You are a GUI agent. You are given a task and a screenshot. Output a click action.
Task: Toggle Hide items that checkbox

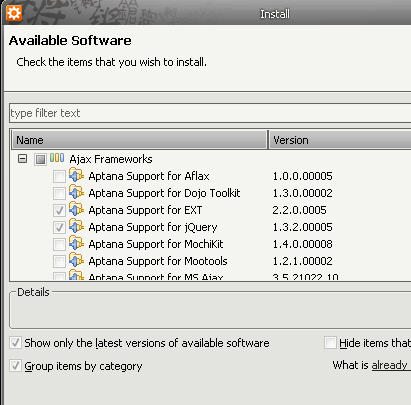pyautogui.click(x=330, y=343)
